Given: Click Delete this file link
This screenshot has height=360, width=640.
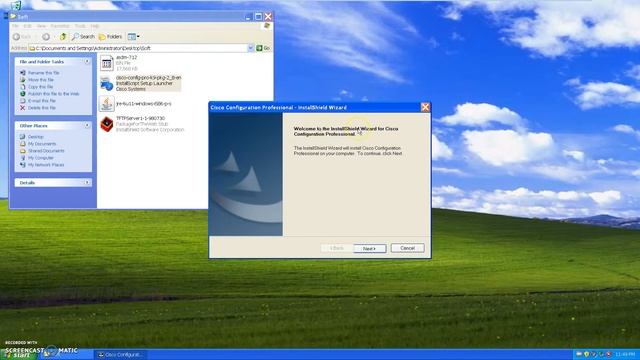Looking at the screenshot, I should pyautogui.click(x=42, y=108).
